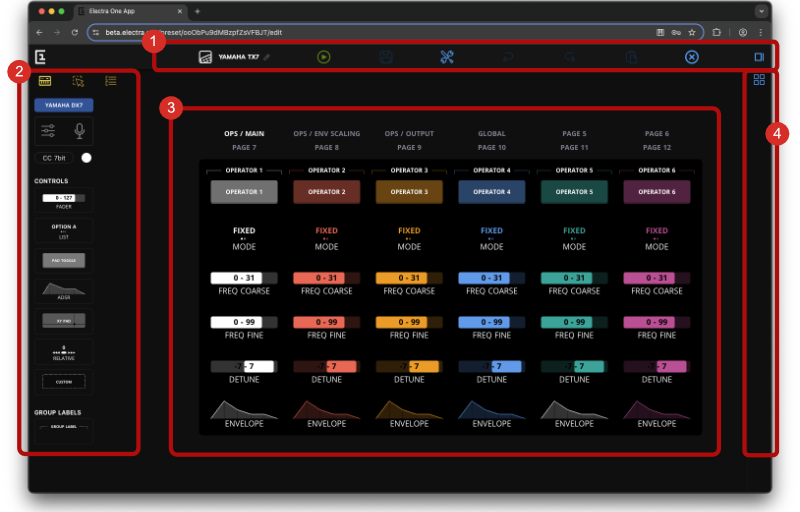The width and height of the screenshot is (800, 512).
Task: Open the grid view icon on right
Action: [759, 80]
